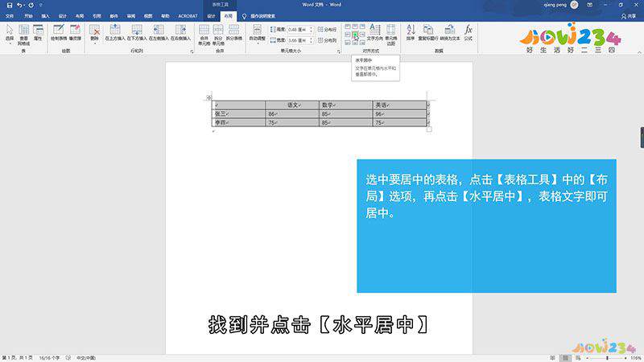
Task: Click the table cell containing 李四
Action: pos(238,122)
